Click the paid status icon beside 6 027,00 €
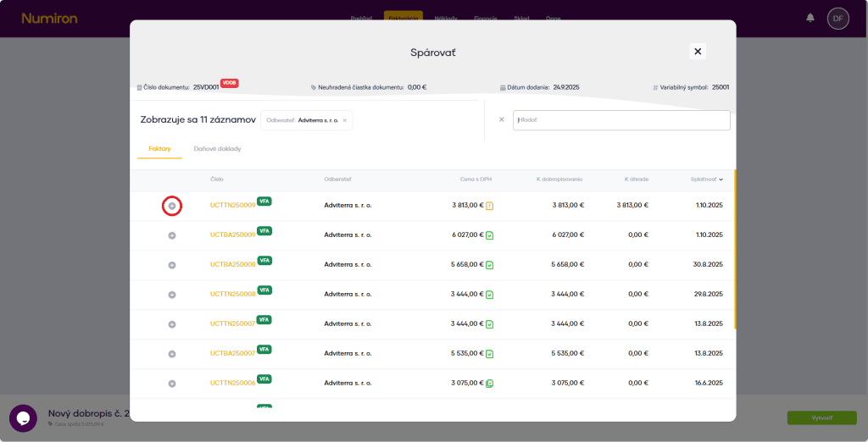Screen dimensions: 868x442 point(490,235)
